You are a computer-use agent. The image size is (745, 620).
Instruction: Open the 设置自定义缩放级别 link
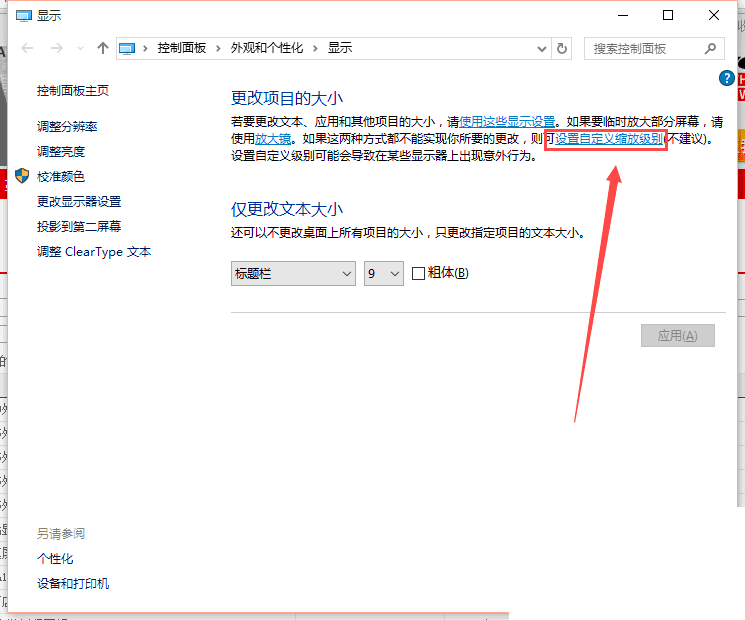coord(609,138)
